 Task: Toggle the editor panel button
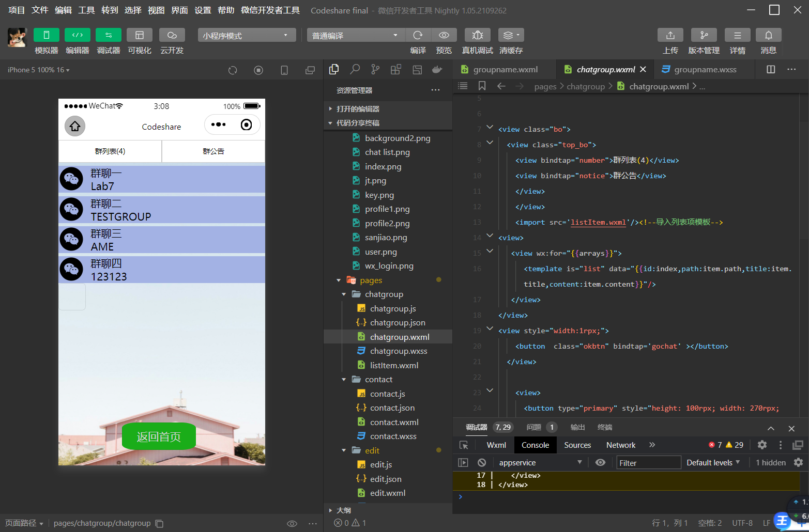tap(78, 35)
